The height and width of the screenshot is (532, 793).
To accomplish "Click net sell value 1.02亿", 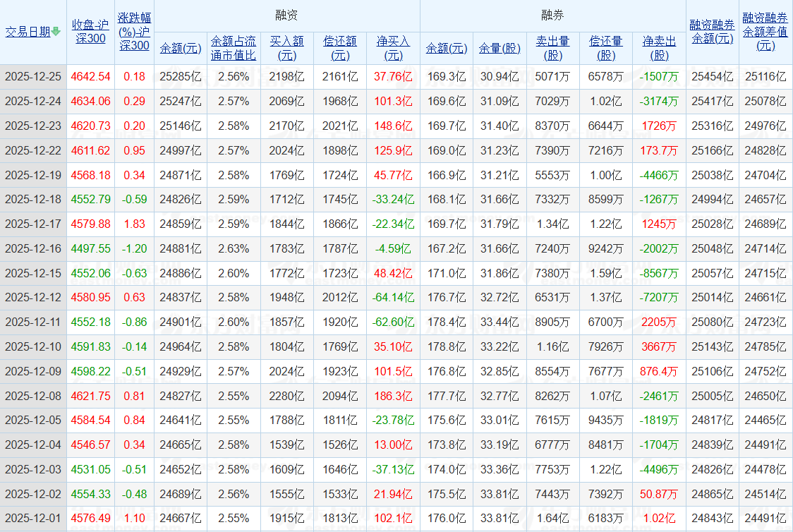I will pyautogui.click(x=659, y=519).
